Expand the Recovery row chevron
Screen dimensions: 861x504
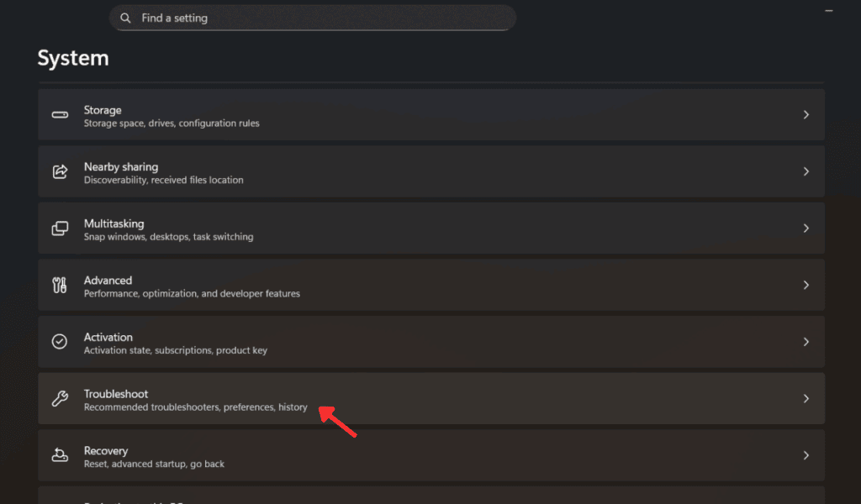(806, 455)
